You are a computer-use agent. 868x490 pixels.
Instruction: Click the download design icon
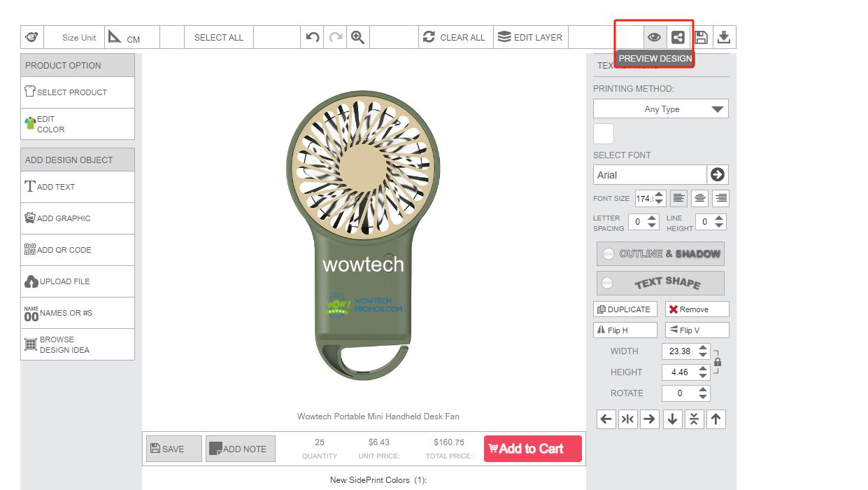(724, 38)
